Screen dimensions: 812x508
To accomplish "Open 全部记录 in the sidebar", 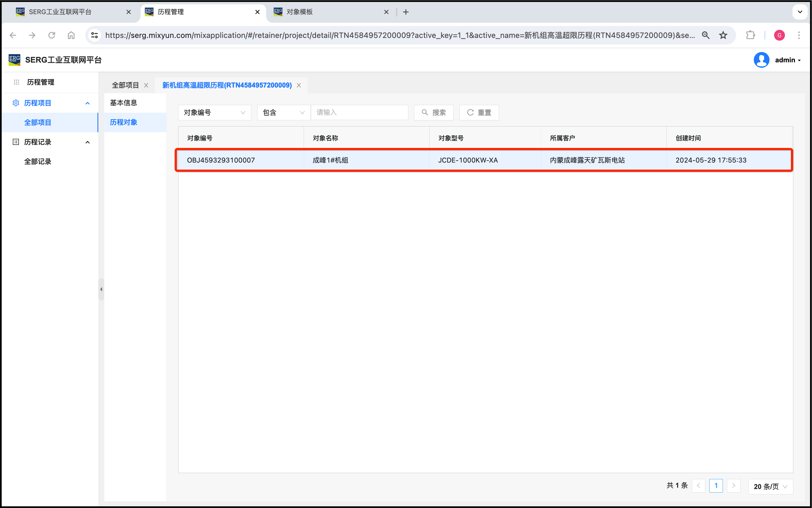I will tap(38, 161).
